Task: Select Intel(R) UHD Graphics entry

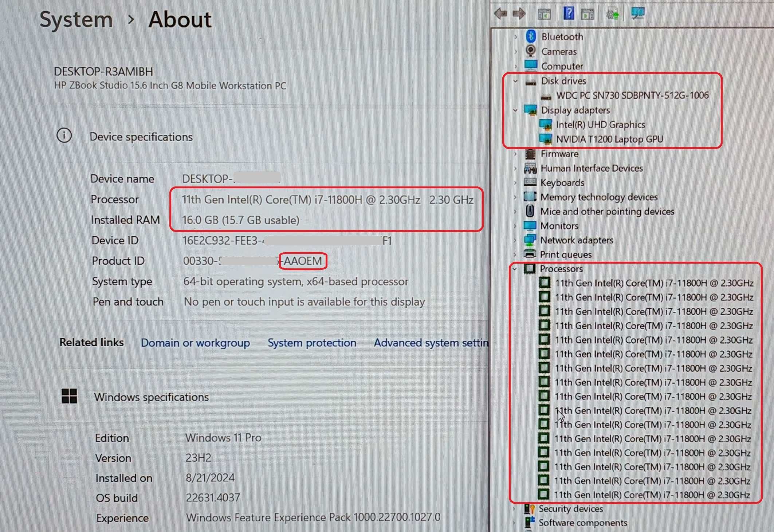Action: [x=600, y=125]
